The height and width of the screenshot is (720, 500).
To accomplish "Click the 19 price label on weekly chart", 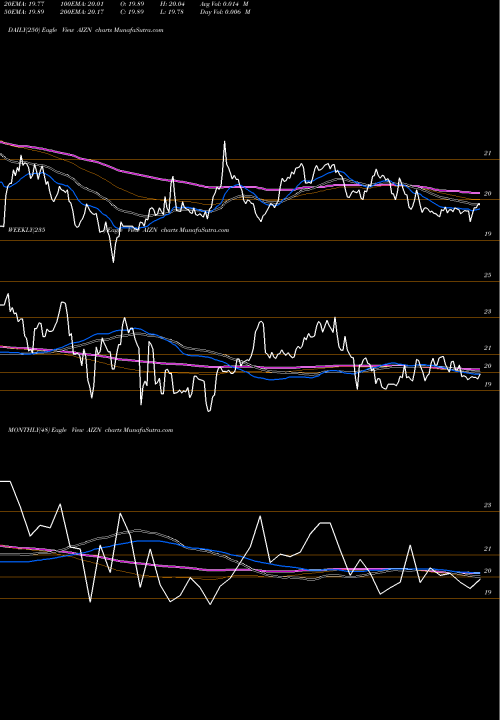I will coord(488,385).
